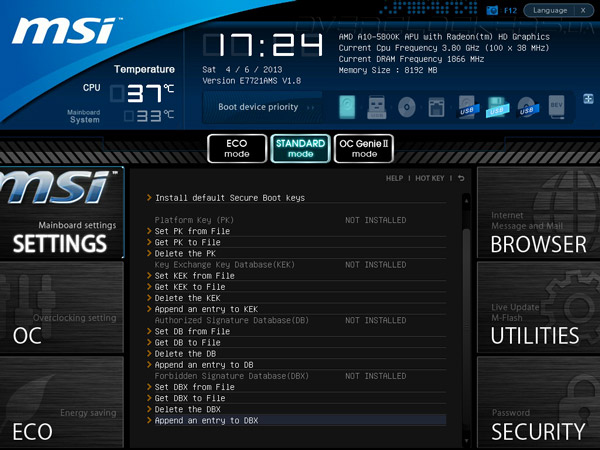Select the BEV boot device icon
This screenshot has height=450, width=600.
[556, 106]
